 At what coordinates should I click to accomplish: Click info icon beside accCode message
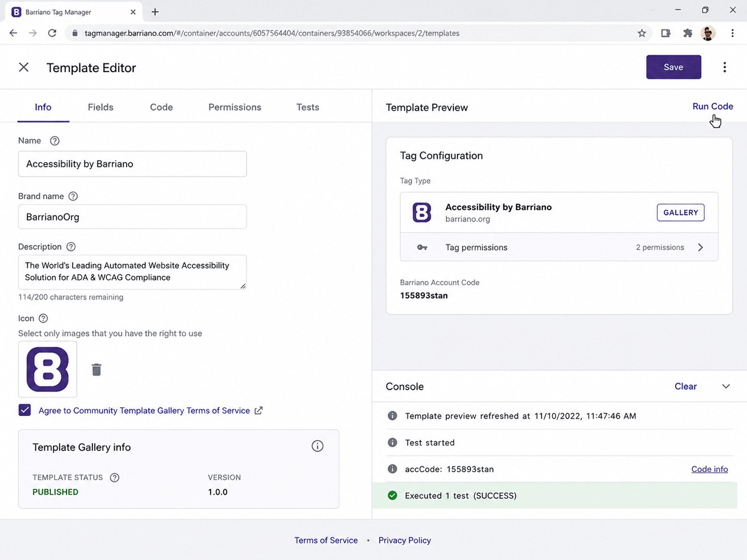[x=393, y=469]
